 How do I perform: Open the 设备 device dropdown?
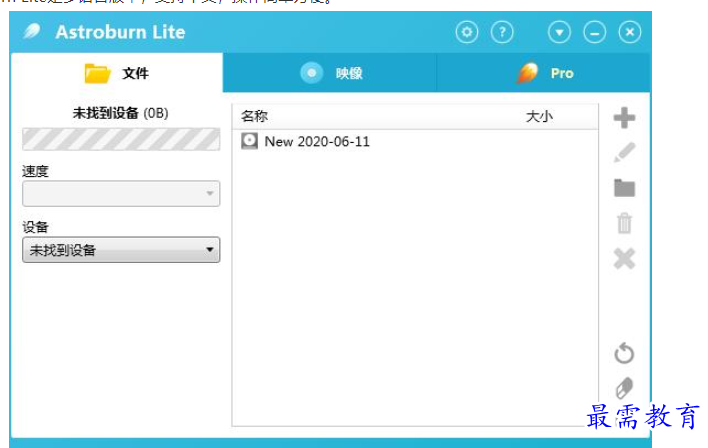click(x=121, y=250)
